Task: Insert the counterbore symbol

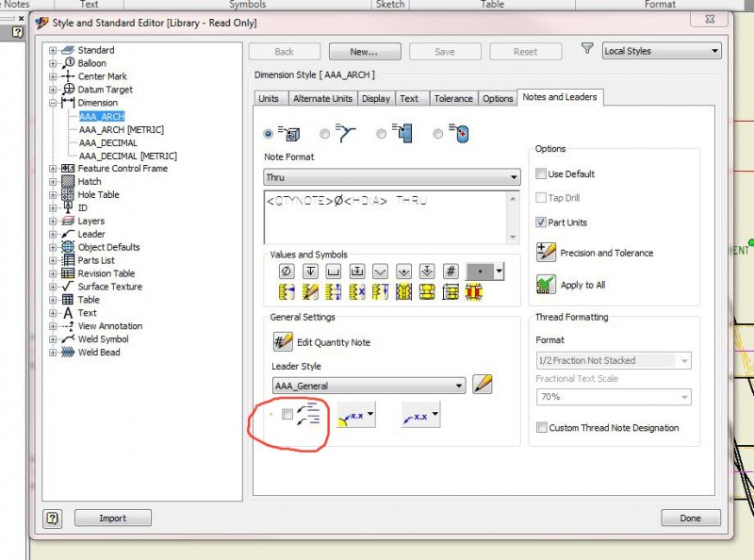Action: point(334,272)
